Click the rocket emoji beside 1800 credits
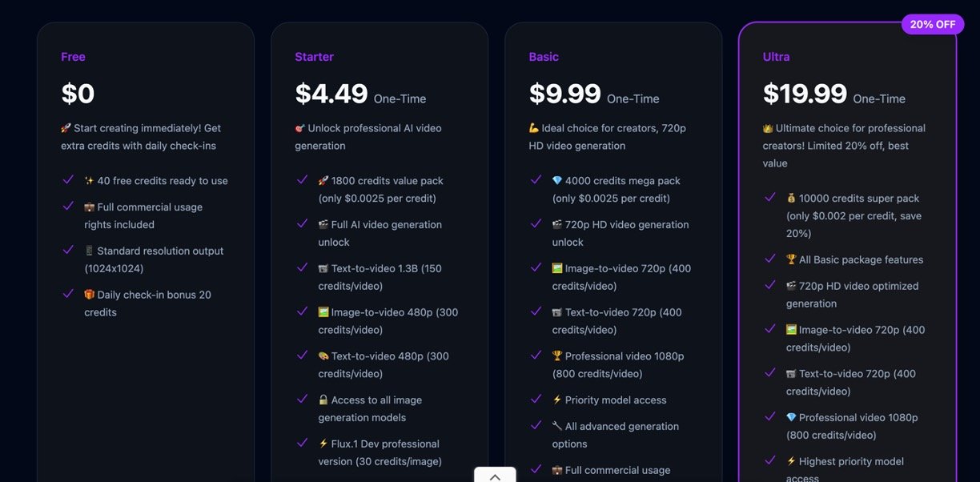Image resolution: width=980 pixels, height=482 pixels. coord(323,181)
